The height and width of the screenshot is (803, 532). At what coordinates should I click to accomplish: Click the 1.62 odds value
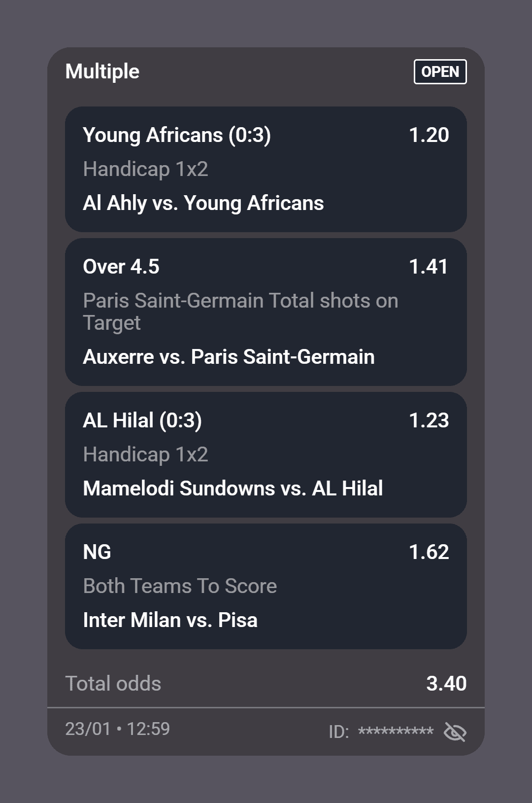(x=429, y=552)
